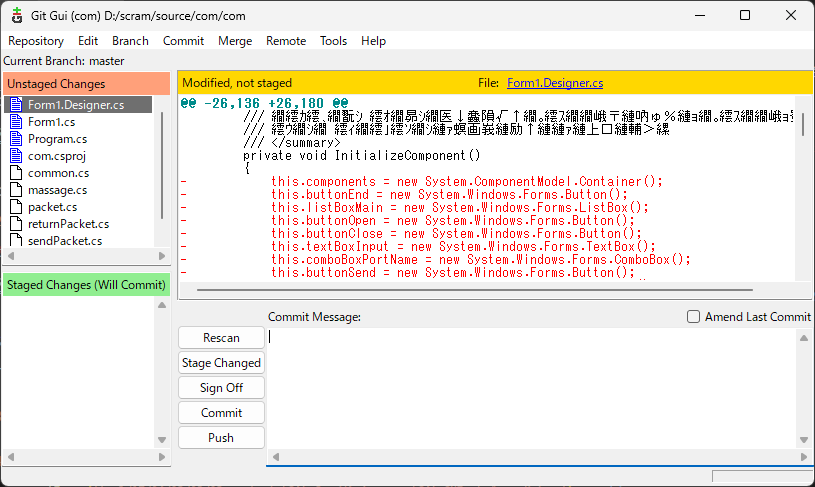Click the diff pane horizontal scrollbar
The width and height of the screenshot is (815, 487).
475,289
